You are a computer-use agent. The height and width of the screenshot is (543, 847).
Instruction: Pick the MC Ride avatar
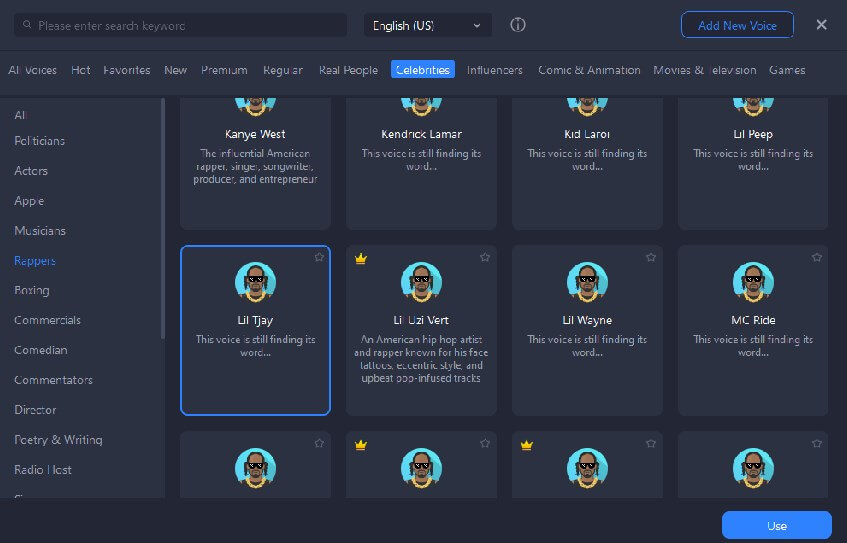click(x=753, y=282)
